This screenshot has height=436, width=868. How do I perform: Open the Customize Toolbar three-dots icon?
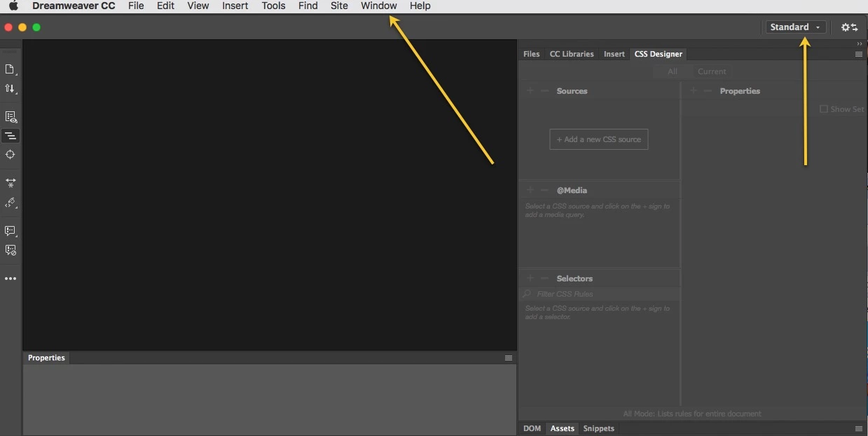10,279
